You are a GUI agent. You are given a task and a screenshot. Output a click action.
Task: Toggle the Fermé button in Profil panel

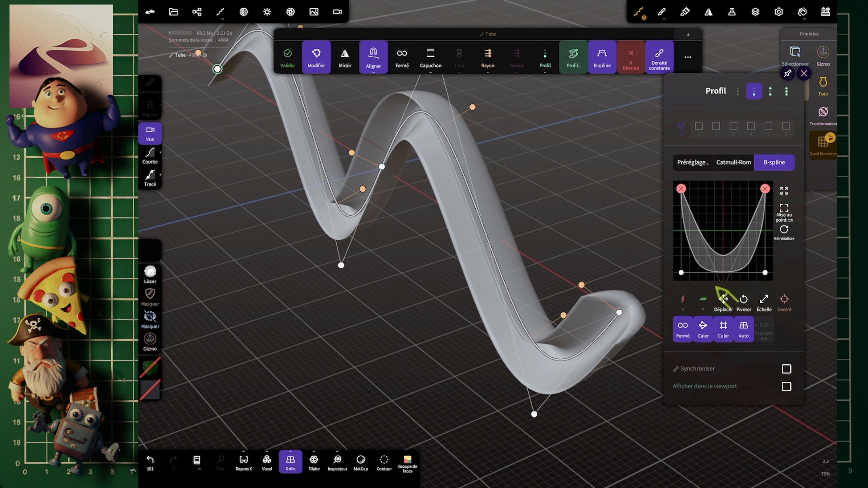pos(683,328)
